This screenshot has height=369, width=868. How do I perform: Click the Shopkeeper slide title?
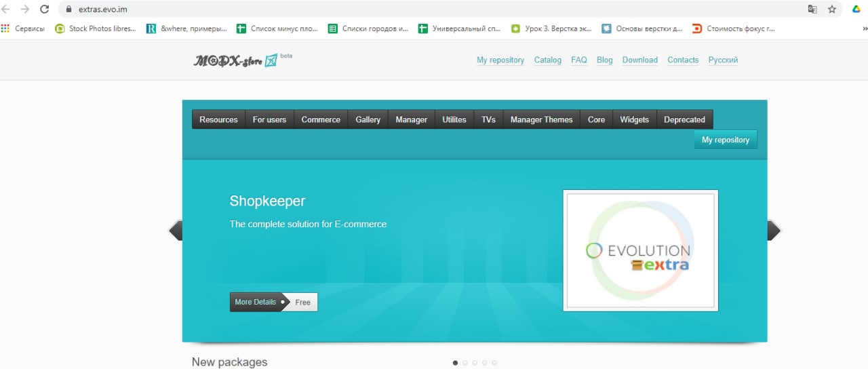pyautogui.click(x=267, y=201)
